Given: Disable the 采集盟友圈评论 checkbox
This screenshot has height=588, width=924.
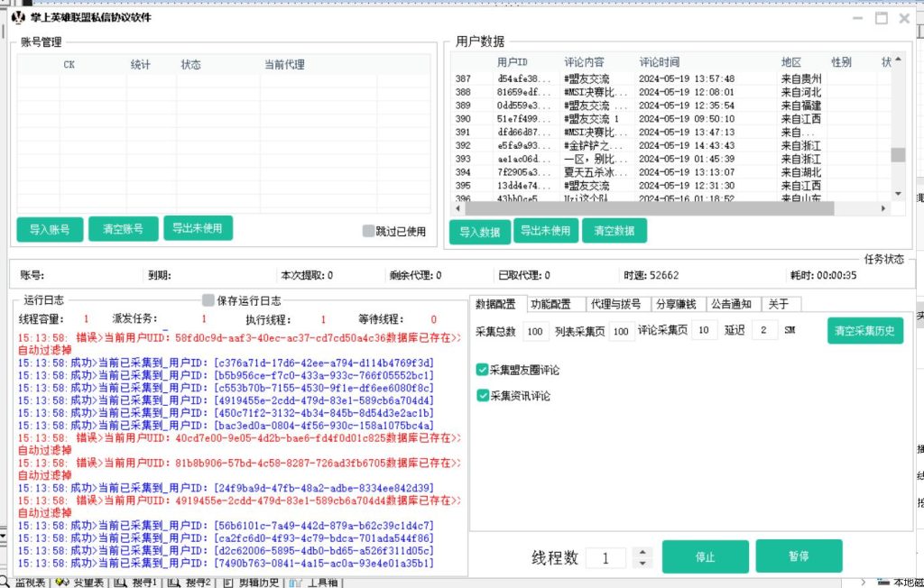Looking at the screenshot, I should pyautogui.click(x=484, y=368).
